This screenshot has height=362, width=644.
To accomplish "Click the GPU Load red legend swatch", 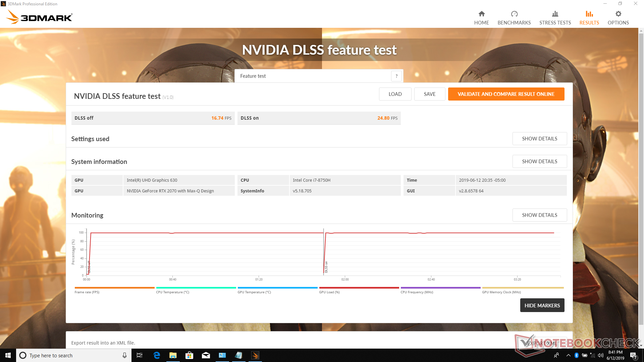I will pos(359,288).
